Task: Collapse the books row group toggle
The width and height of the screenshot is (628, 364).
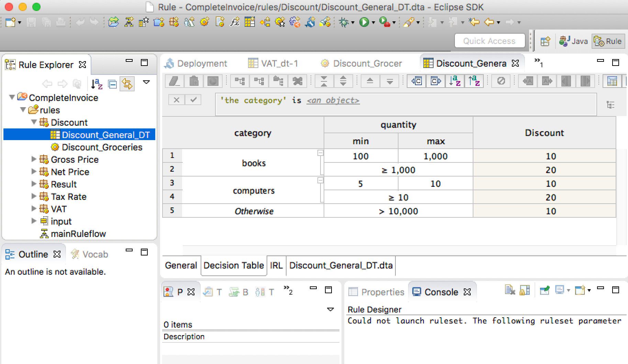Action: tap(321, 153)
